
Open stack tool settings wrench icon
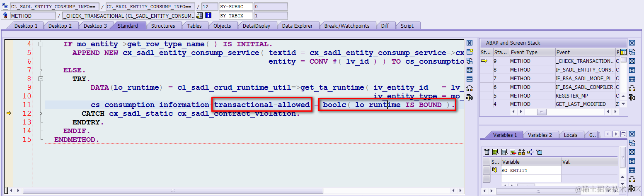pyautogui.click(x=632, y=98)
